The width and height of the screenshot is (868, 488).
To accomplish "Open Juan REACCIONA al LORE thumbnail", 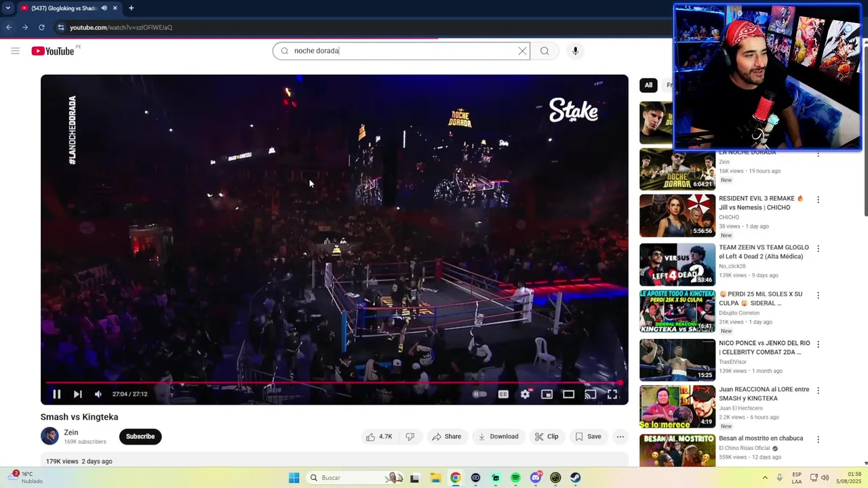I will pos(677,407).
